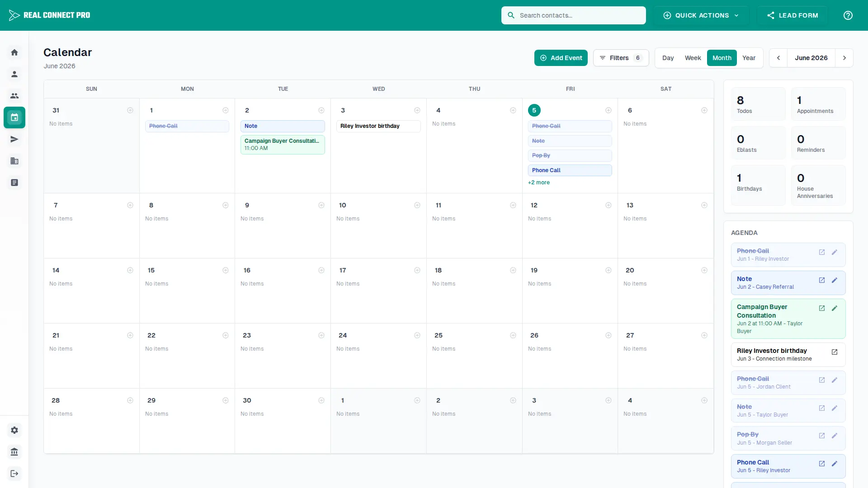Image resolution: width=868 pixels, height=488 pixels.
Task: Click the date number 26
Action: click(x=534, y=335)
